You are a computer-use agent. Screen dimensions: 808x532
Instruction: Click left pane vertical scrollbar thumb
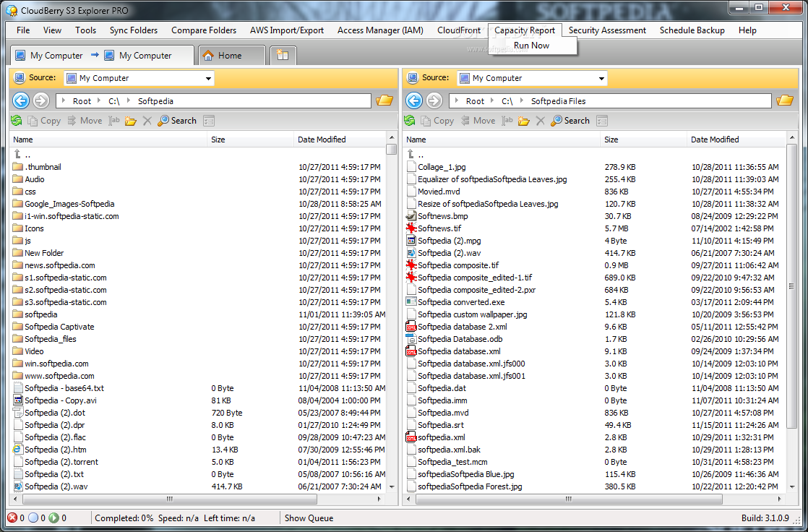[392, 149]
